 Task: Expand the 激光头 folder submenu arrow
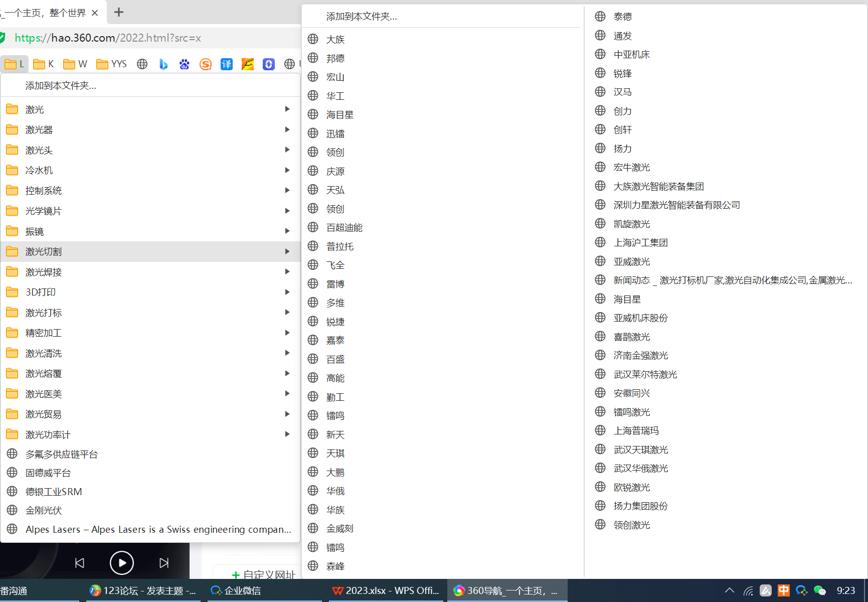(287, 149)
